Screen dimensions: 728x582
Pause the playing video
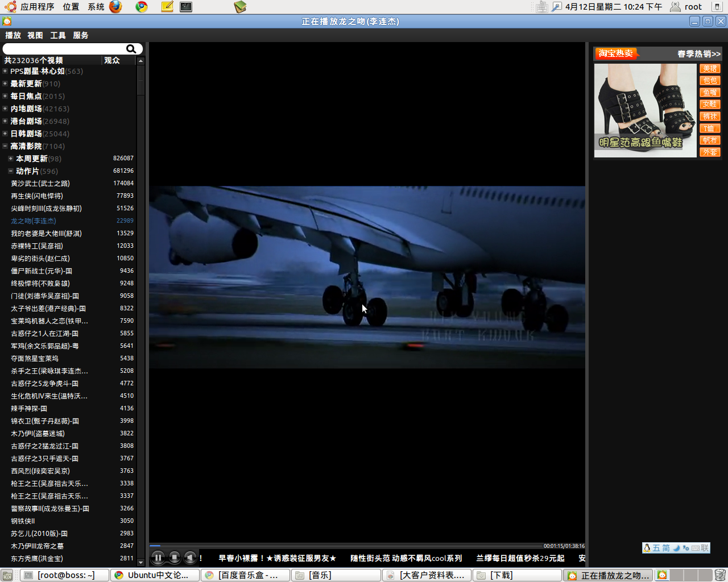coord(158,558)
